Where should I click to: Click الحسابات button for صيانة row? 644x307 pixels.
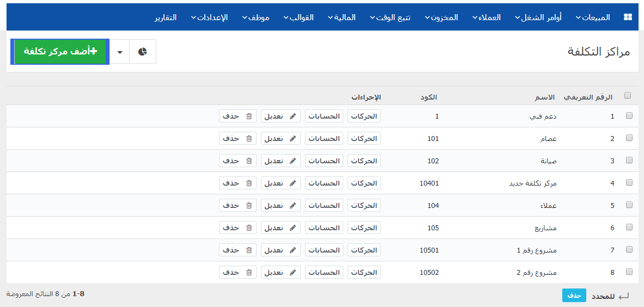(x=324, y=161)
